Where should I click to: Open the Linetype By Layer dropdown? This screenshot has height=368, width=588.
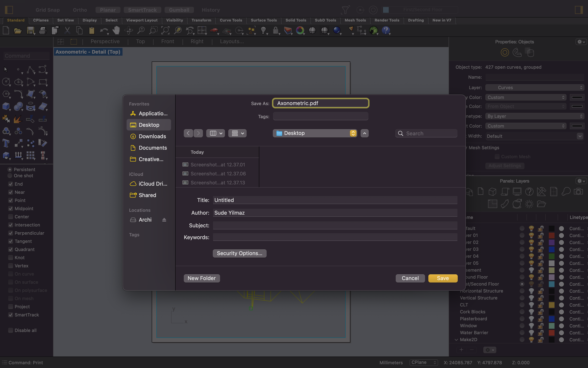pyautogui.click(x=535, y=116)
